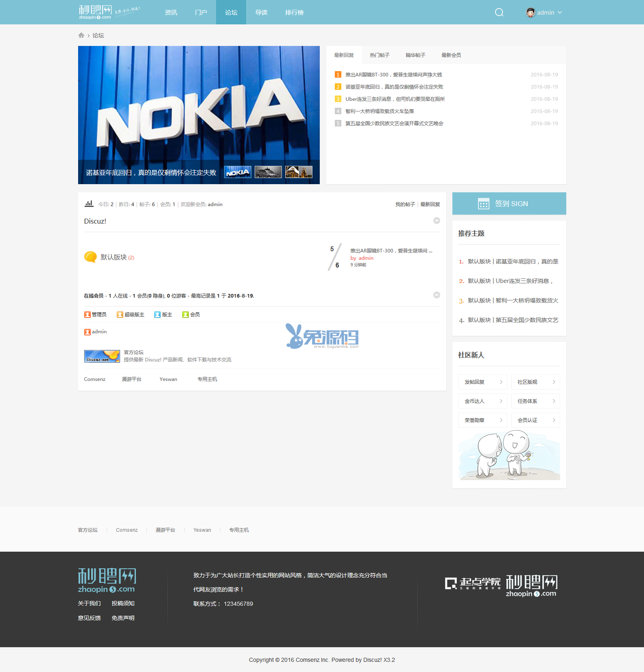The width and height of the screenshot is (644, 672).
Task: Open the 发帖回复 newcomer guide button
Action: coord(483,382)
